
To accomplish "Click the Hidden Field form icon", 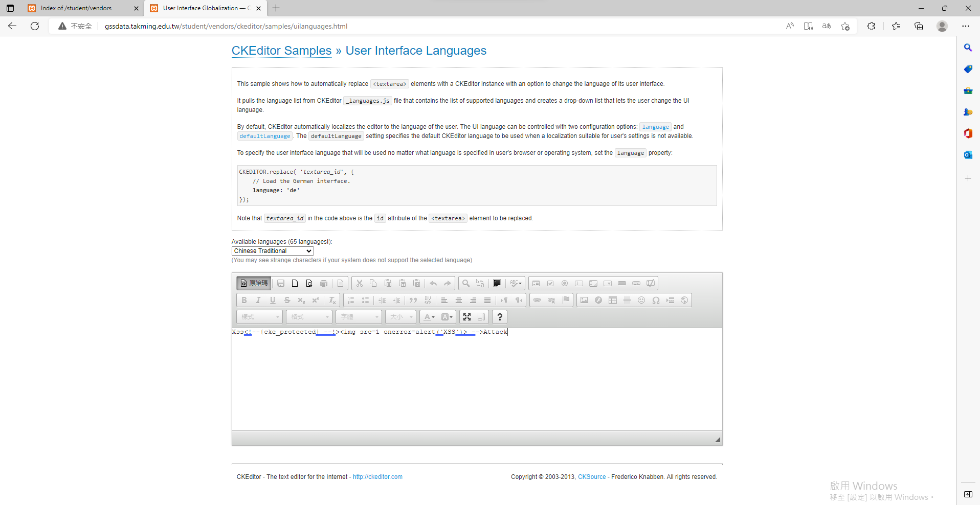I will pos(651,283).
